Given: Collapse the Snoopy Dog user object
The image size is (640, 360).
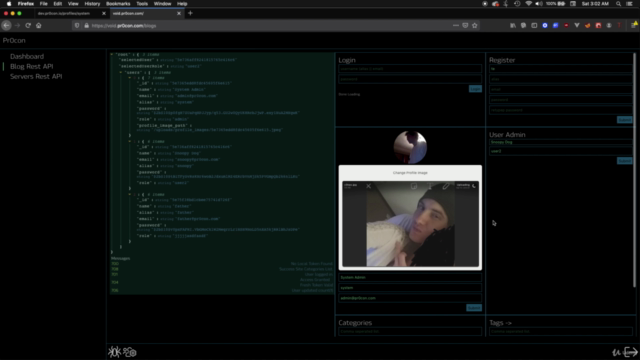Looking at the screenshot, I should (130, 141).
